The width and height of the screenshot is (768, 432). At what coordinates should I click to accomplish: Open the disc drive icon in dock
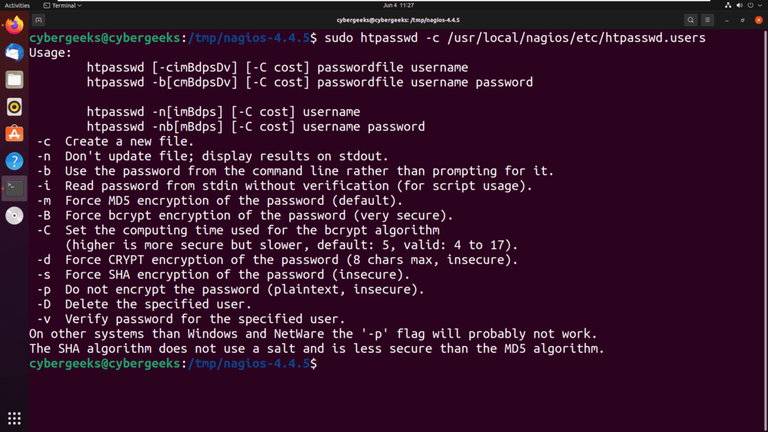click(14, 215)
